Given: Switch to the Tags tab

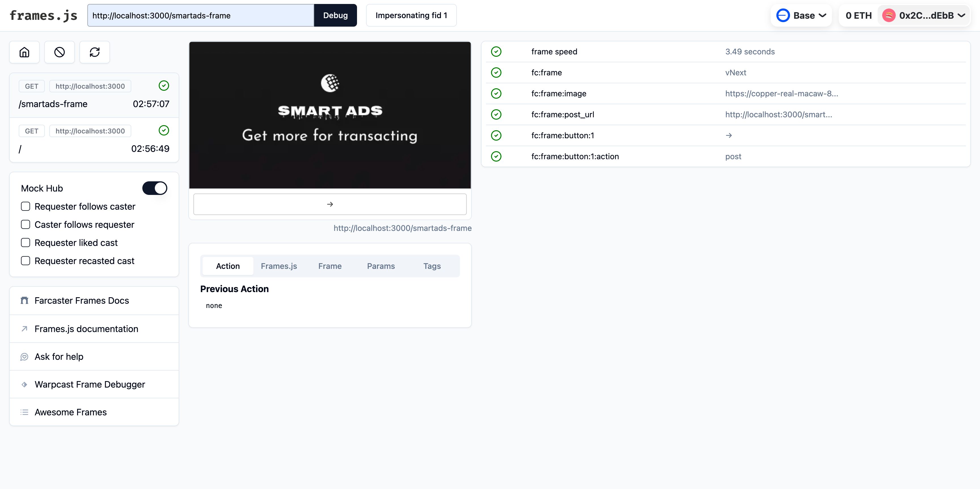Looking at the screenshot, I should (x=432, y=266).
